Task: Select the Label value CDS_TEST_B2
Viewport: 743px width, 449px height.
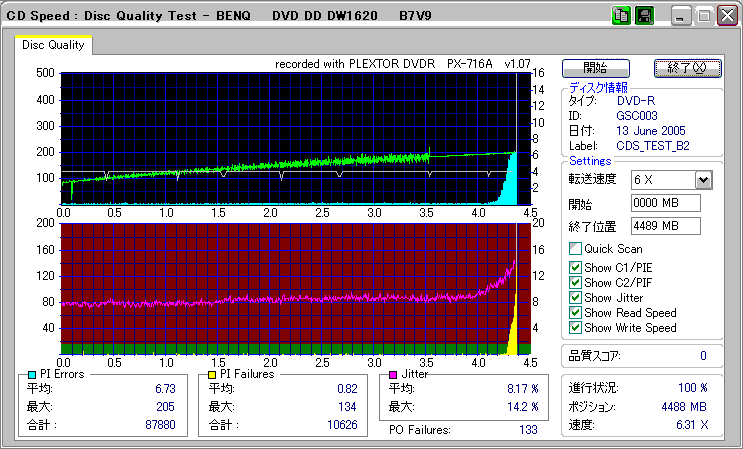Action: coord(652,146)
